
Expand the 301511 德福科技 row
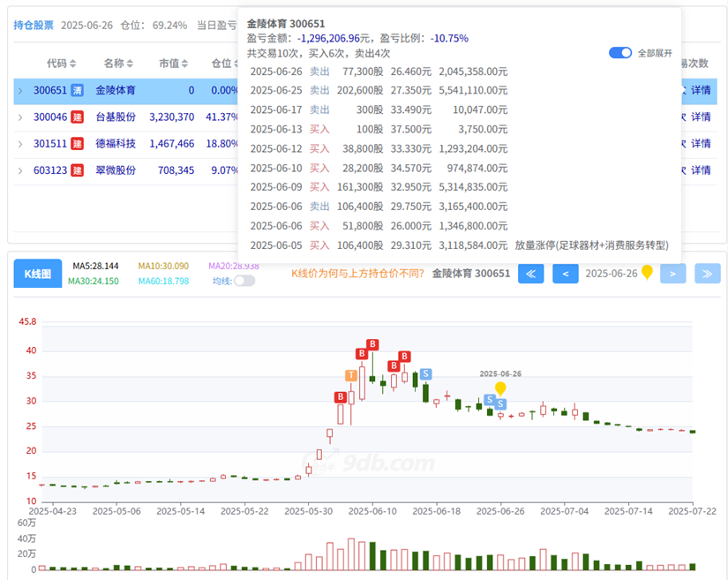[x=20, y=144]
